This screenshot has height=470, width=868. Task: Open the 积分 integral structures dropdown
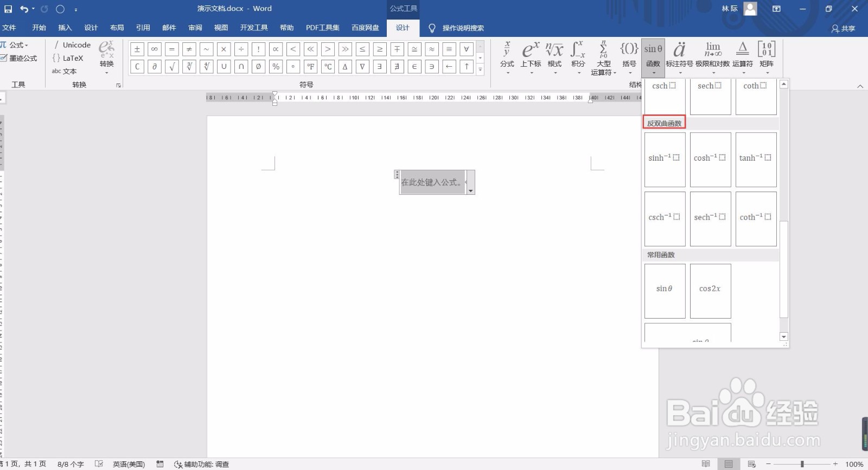578,58
